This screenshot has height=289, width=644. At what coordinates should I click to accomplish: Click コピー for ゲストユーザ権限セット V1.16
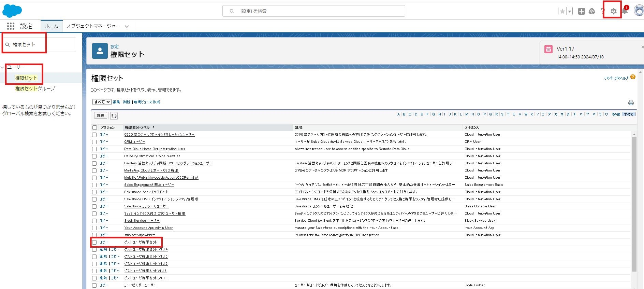(115, 264)
